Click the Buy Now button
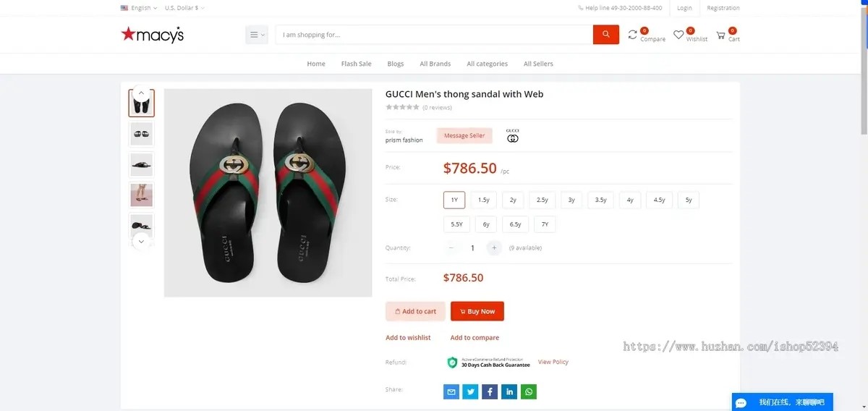The width and height of the screenshot is (868, 411). pos(477,311)
